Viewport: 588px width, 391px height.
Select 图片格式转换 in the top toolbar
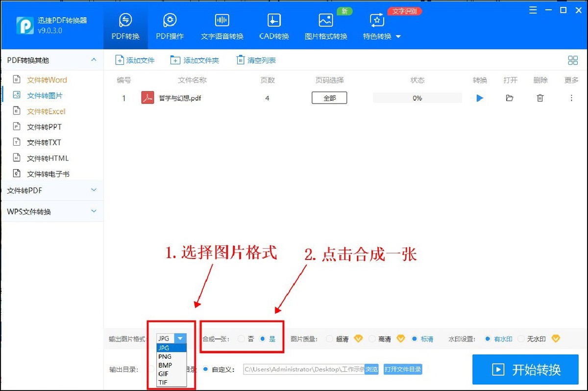(325, 25)
